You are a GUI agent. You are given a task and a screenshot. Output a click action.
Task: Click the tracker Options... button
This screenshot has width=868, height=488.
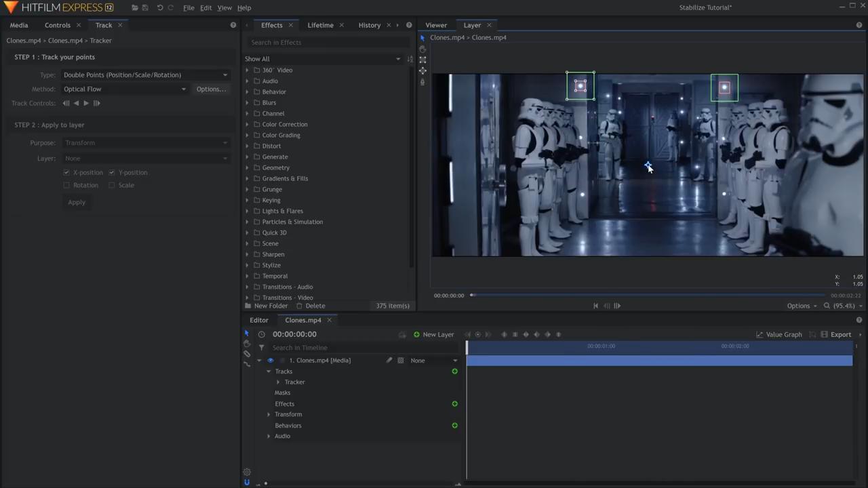[x=211, y=89]
